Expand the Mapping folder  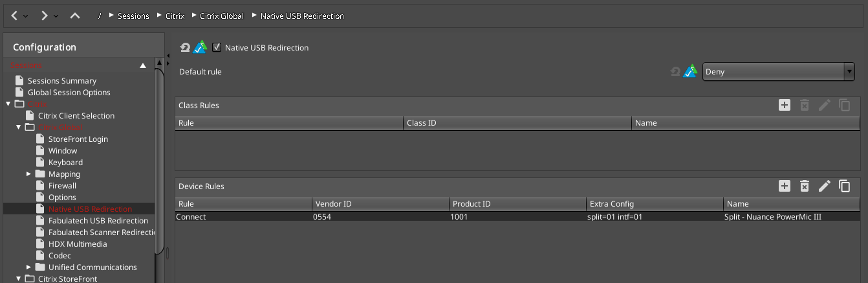(x=28, y=174)
